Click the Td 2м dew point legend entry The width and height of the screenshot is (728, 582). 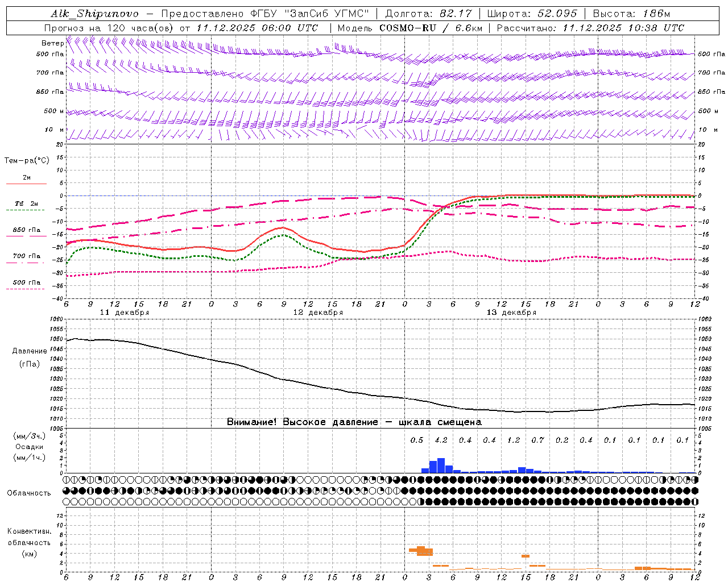tap(26, 203)
